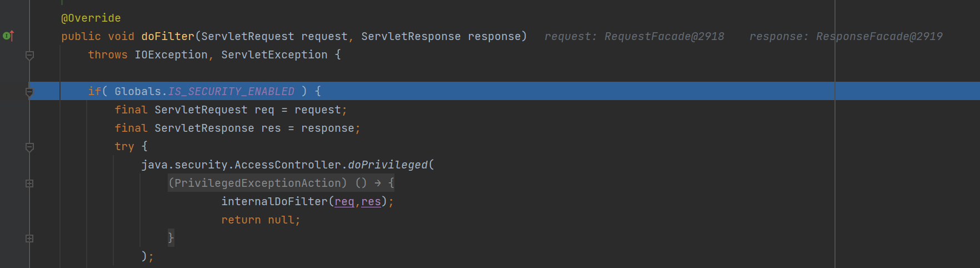Expand the plus fold marker beside the PrivilegedExceptionAction lambda
Screen dimensions: 980x268
coord(30,183)
